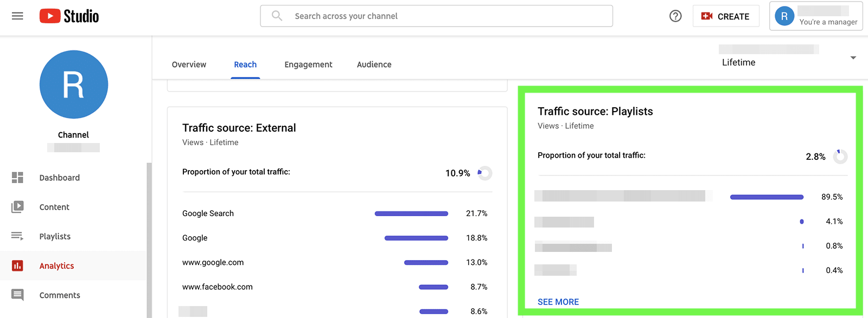The height and width of the screenshot is (318, 868).
Task: Open the Audience tab
Action: click(374, 64)
